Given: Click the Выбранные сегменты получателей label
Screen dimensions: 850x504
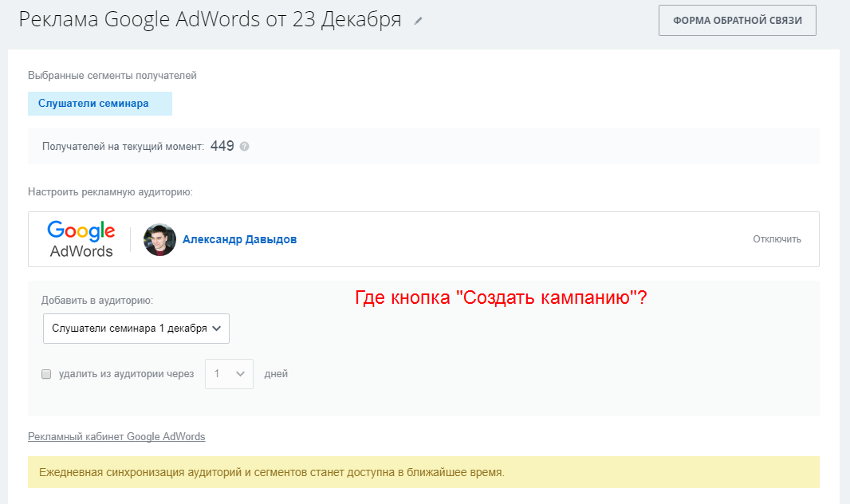Looking at the screenshot, I should (112, 75).
